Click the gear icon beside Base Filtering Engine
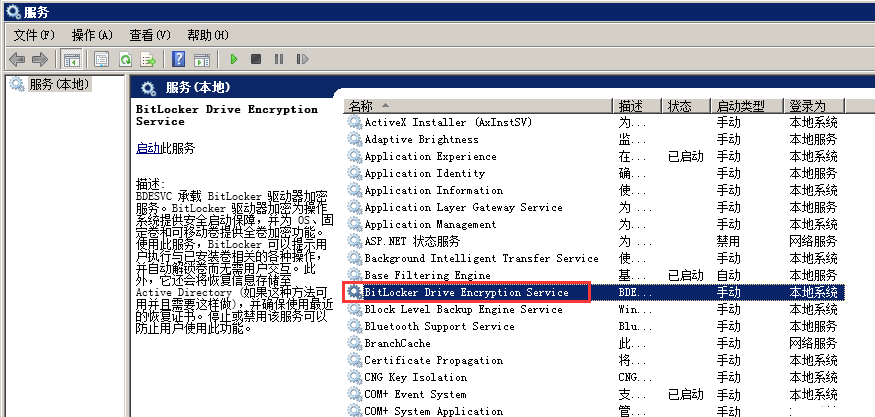 [x=355, y=275]
